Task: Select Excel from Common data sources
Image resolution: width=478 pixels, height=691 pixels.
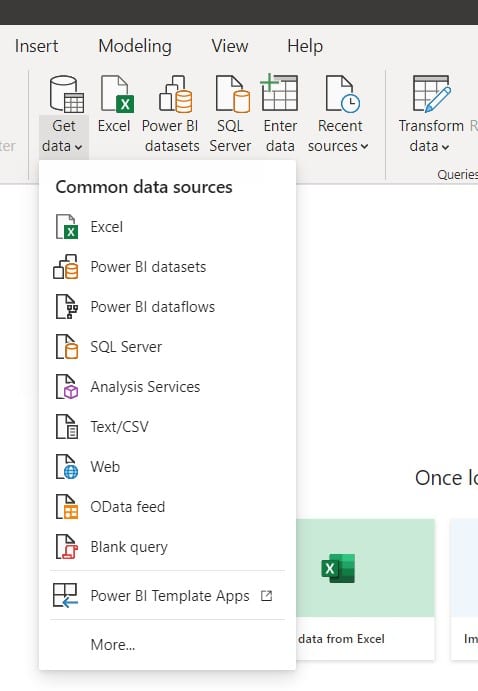Action: [x=107, y=227]
